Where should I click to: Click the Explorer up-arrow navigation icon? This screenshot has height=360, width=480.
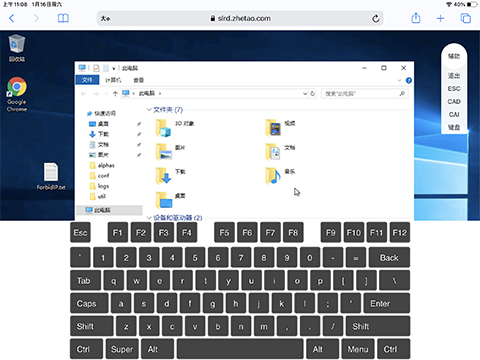115,94
